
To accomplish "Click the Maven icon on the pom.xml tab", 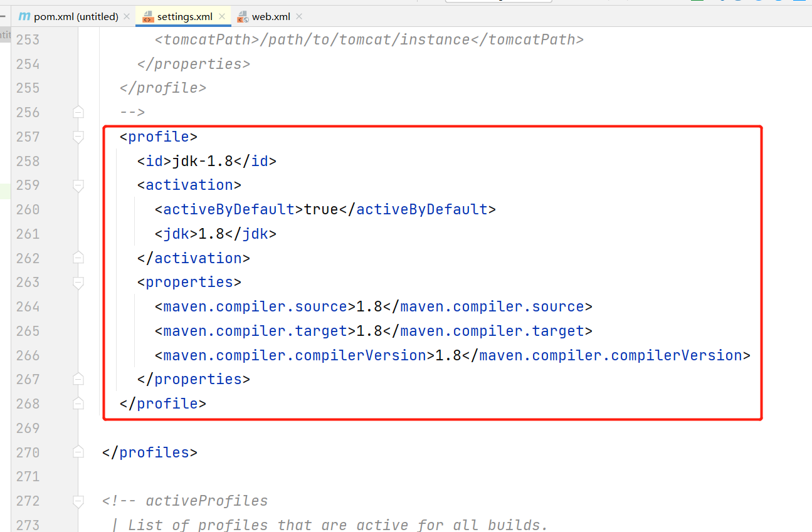I will click(x=24, y=16).
